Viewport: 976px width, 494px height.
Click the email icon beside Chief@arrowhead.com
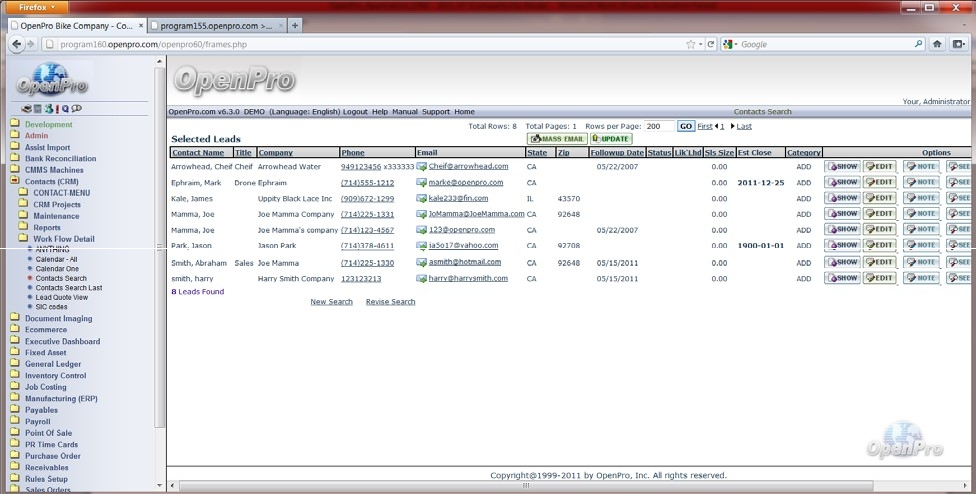421,167
